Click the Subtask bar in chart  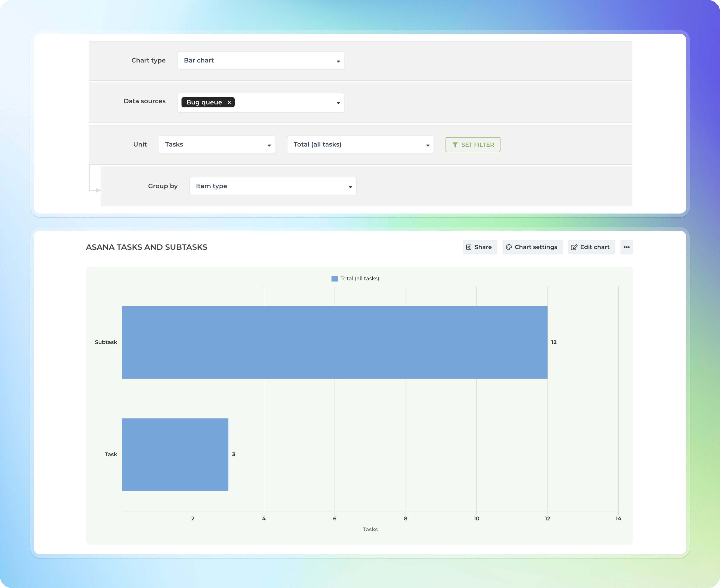(x=334, y=342)
